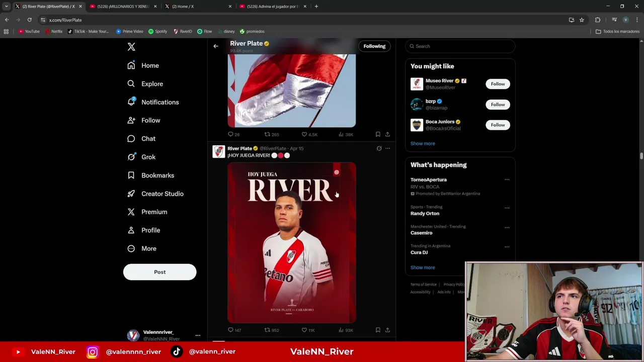Click the Post button
The image size is (644, 362).
point(159,272)
